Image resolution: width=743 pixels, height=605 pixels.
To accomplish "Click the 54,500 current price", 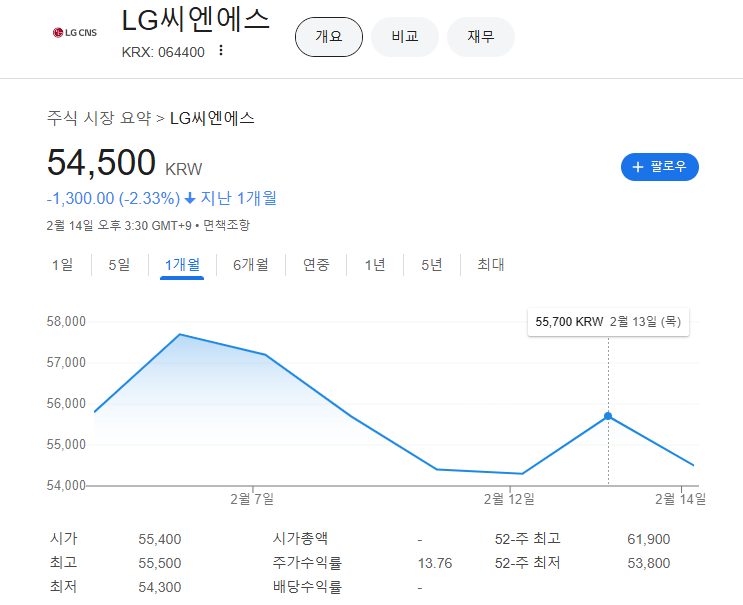I will click(101, 163).
